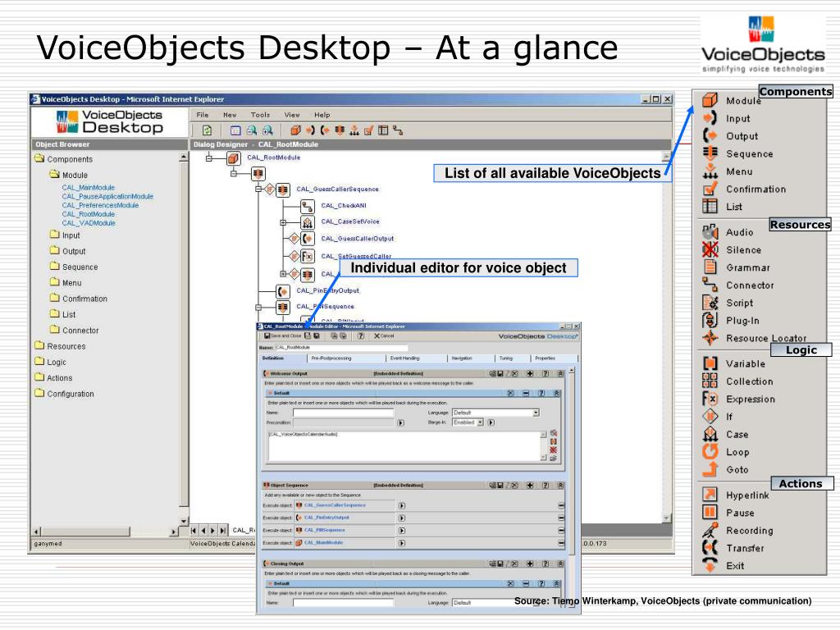Collapse the Welcome Output section
This screenshot has width=840, height=630.
(559, 374)
